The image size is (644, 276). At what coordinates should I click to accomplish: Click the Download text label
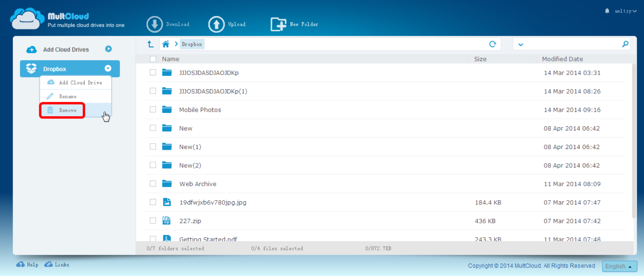click(178, 24)
